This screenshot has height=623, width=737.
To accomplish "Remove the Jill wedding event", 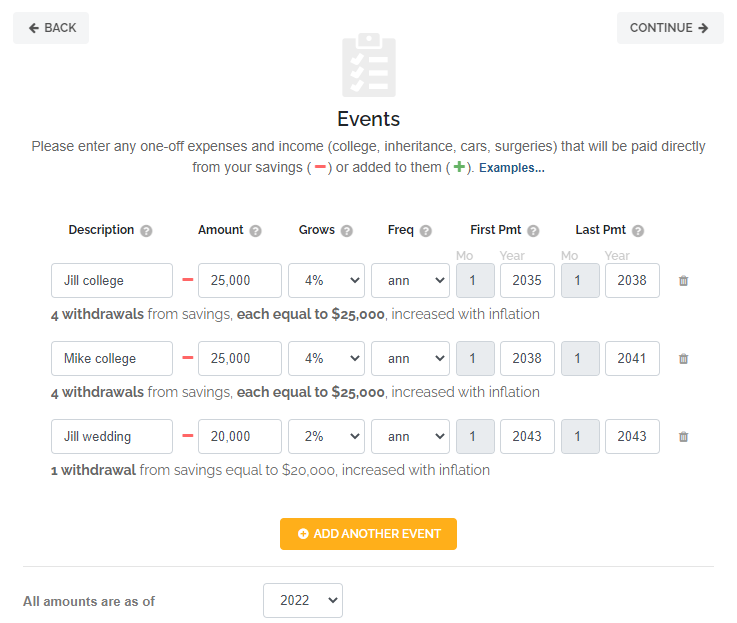I will pos(683,436).
